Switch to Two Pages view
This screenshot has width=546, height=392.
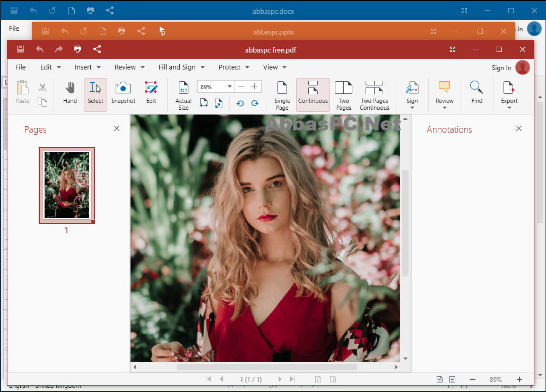pyautogui.click(x=344, y=95)
